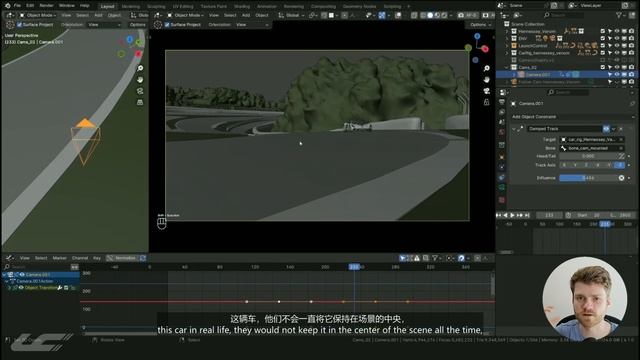
Task: Open the Marker menu in graph editor
Action: (59, 258)
